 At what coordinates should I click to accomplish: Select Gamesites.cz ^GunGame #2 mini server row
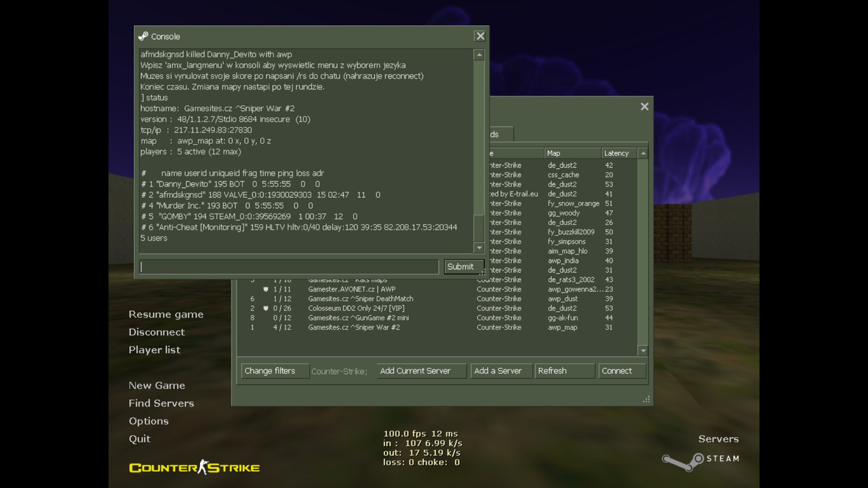[x=437, y=318]
